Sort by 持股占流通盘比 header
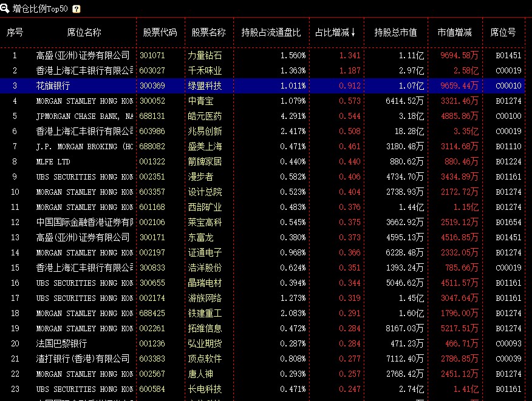Screen dimensions: 532x401 271,32
